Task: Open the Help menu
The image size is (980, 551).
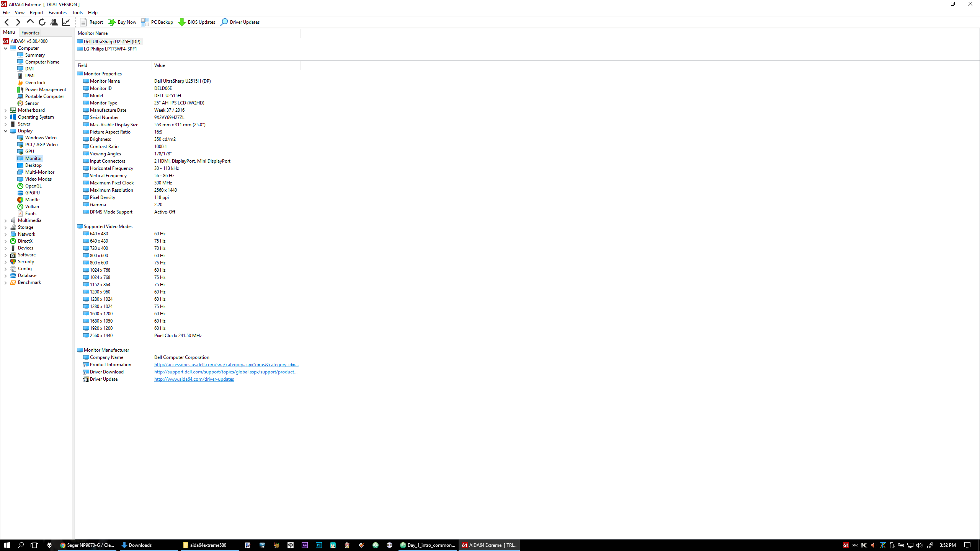Action: (93, 12)
